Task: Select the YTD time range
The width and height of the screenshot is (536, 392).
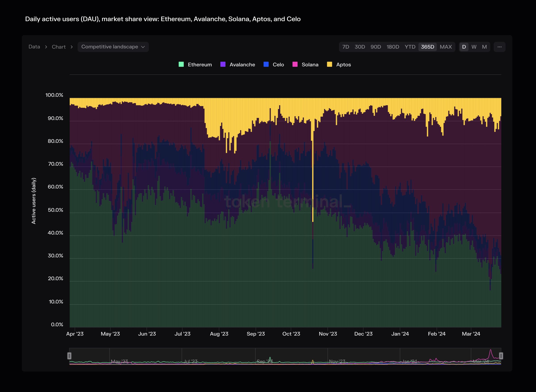Action: [x=410, y=47]
